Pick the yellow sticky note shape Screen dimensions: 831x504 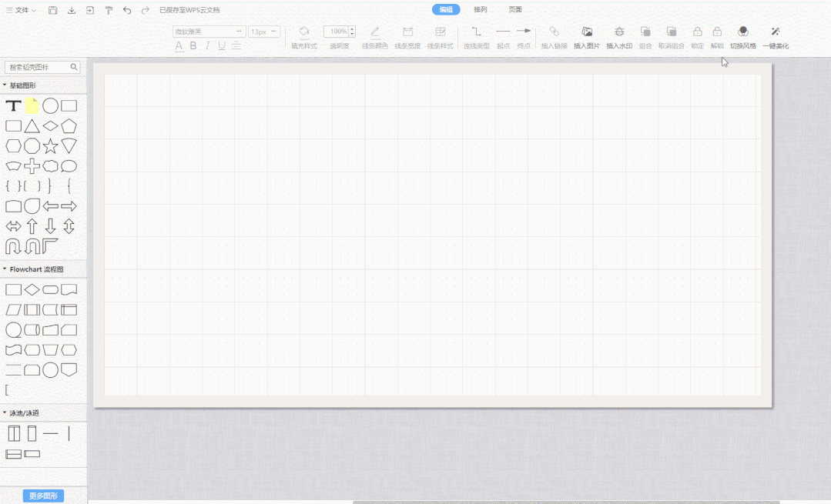[x=32, y=106]
